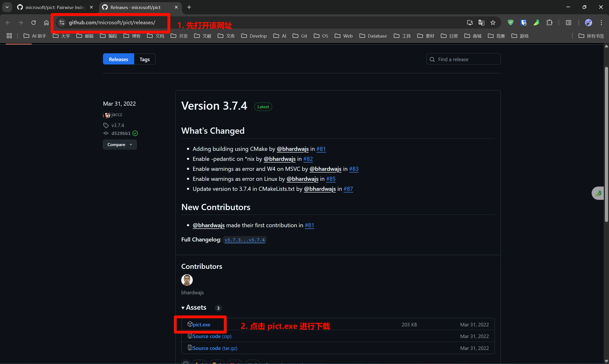Bookmark this page with the star icon

pyautogui.click(x=493, y=23)
